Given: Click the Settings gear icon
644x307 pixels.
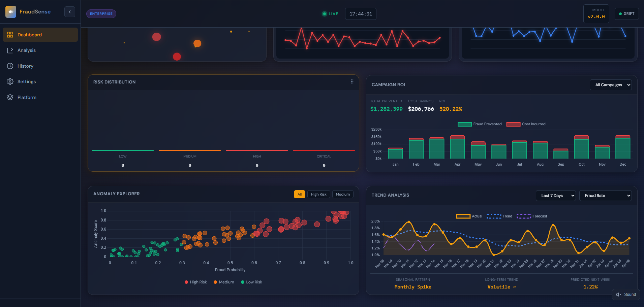Looking at the screenshot, I should [10, 81].
